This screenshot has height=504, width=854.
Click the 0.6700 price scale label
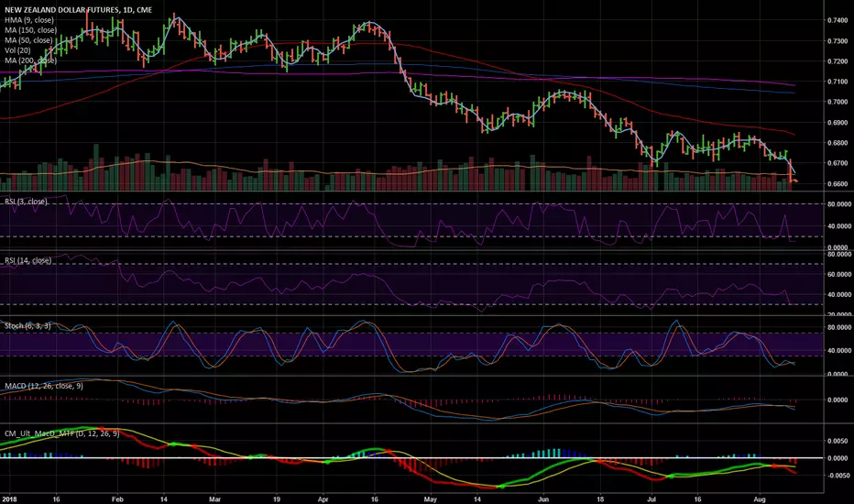(838, 163)
